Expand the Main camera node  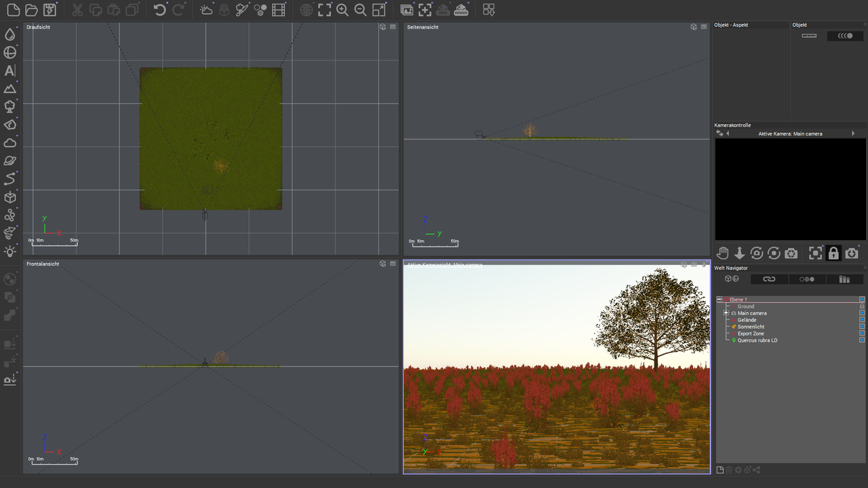pos(726,313)
